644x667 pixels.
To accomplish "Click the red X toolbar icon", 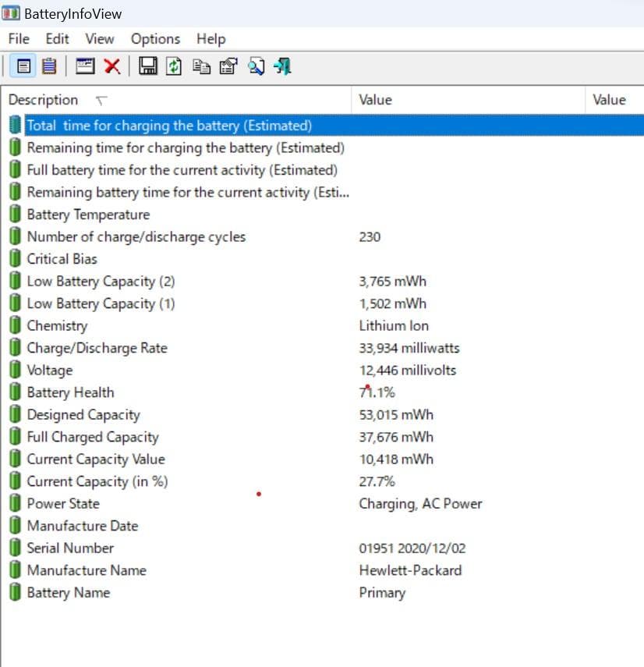I will point(111,67).
